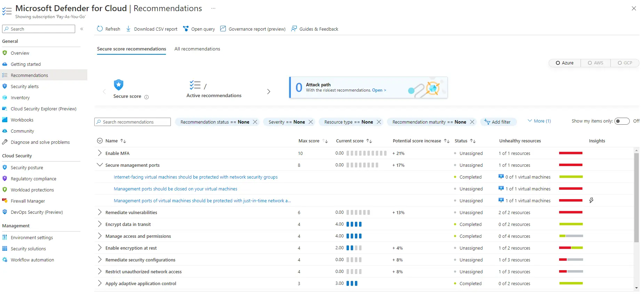Select the Azure environment filter
Image resolution: width=644 pixels, height=298 pixels.
point(564,63)
